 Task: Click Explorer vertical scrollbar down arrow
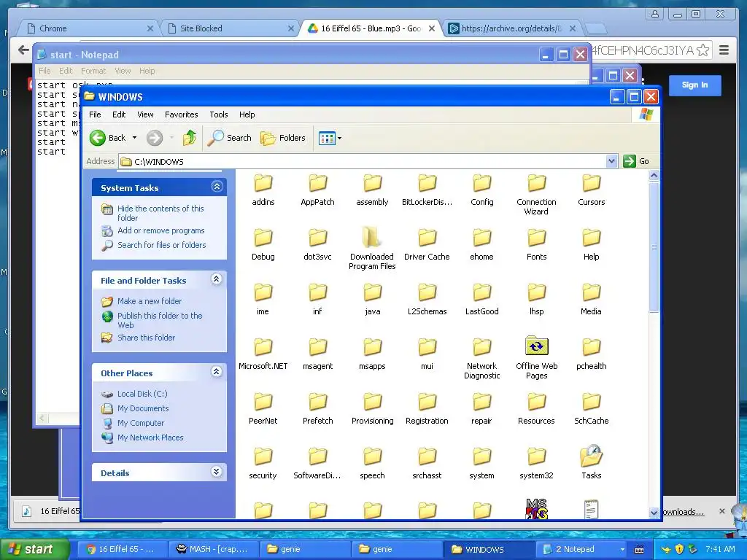click(x=654, y=513)
